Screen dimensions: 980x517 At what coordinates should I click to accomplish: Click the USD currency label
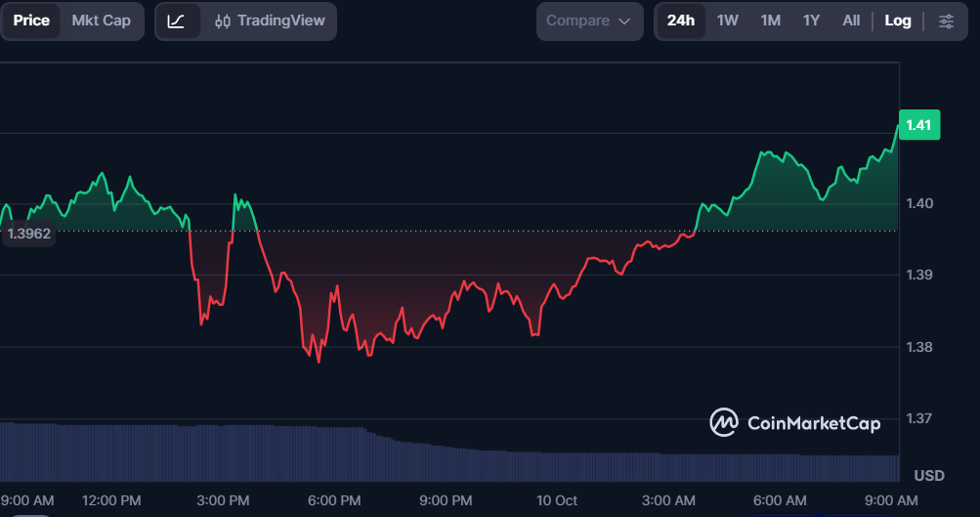tap(929, 476)
